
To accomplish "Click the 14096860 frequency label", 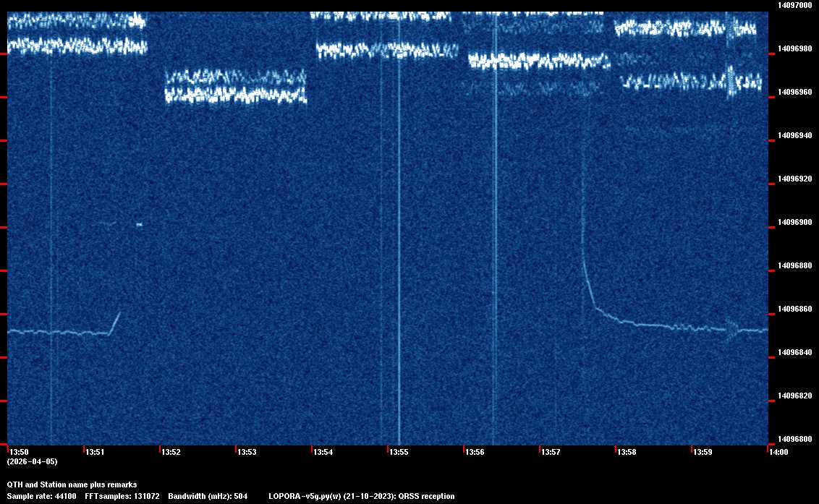I will pyautogui.click(x=794, y=309).
